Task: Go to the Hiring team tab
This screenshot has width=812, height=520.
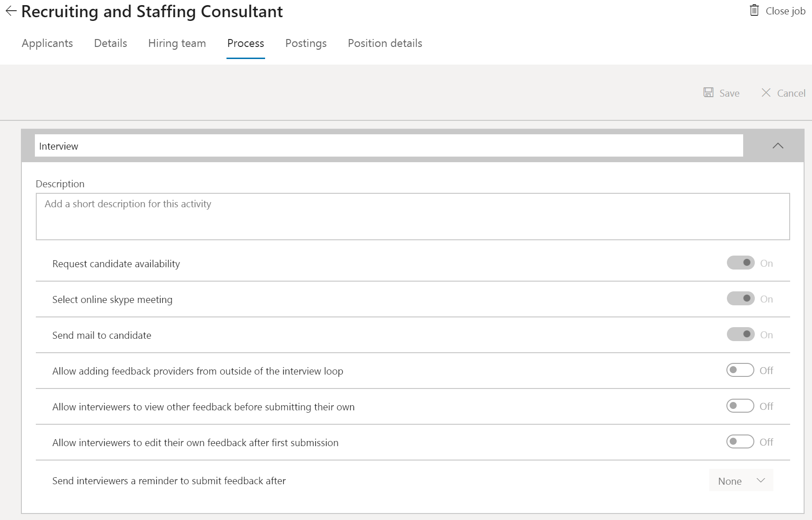Action: click(x=177, y=43)
